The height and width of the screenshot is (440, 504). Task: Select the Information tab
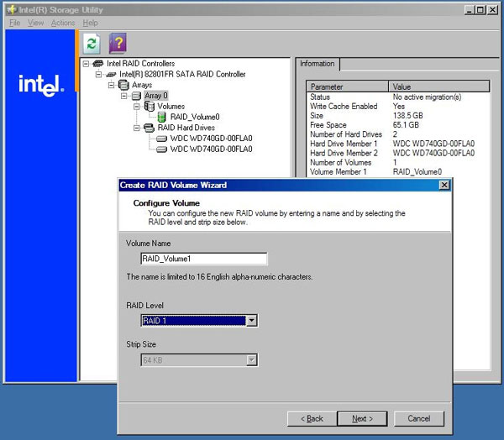(x=318, y=64)
